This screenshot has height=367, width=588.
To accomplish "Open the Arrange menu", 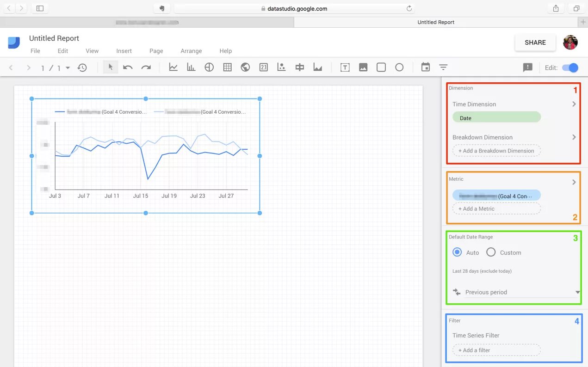I will 191,51.
